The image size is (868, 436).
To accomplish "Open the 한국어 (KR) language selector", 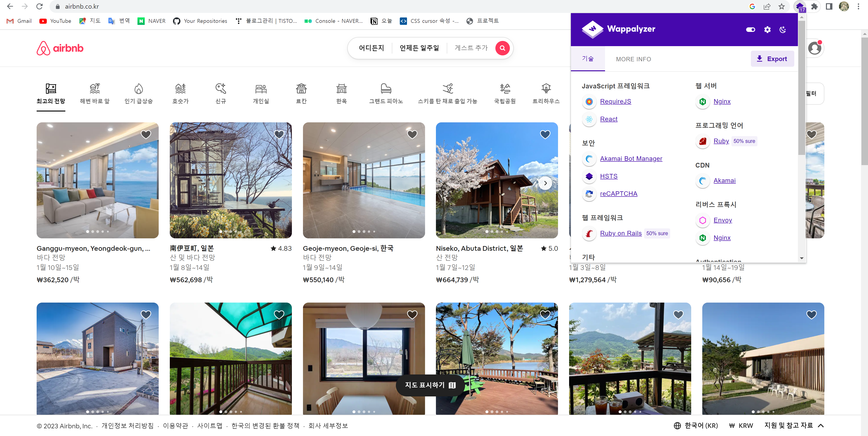I will pos(696,426).
